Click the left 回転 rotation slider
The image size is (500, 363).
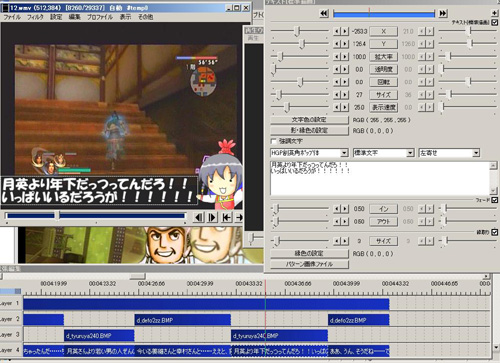pos(300,82)
